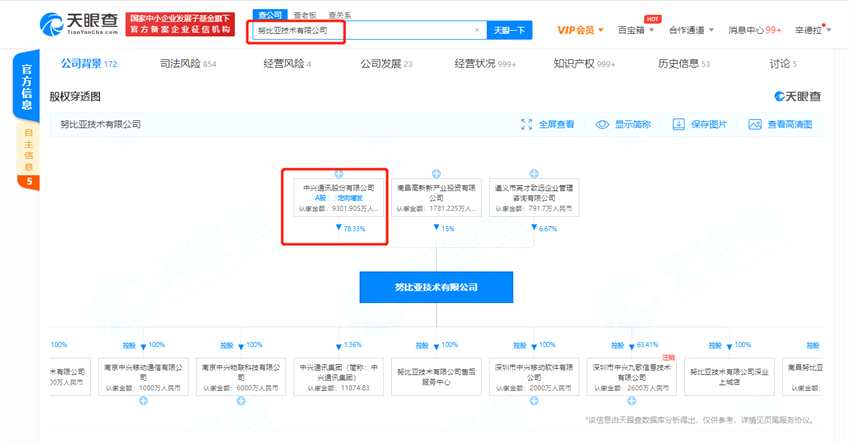Open the 知识产权 tab

pyautogui.click(x=584, y=64)
